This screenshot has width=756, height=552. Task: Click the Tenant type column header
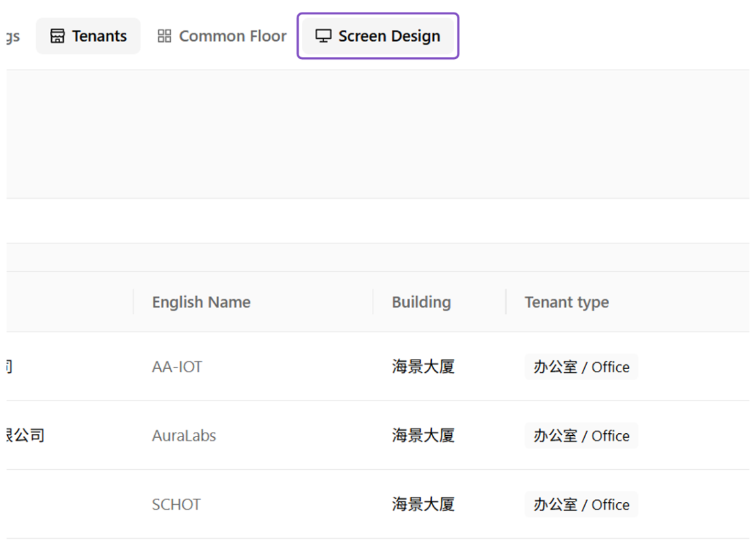click(x=566, y=302)
